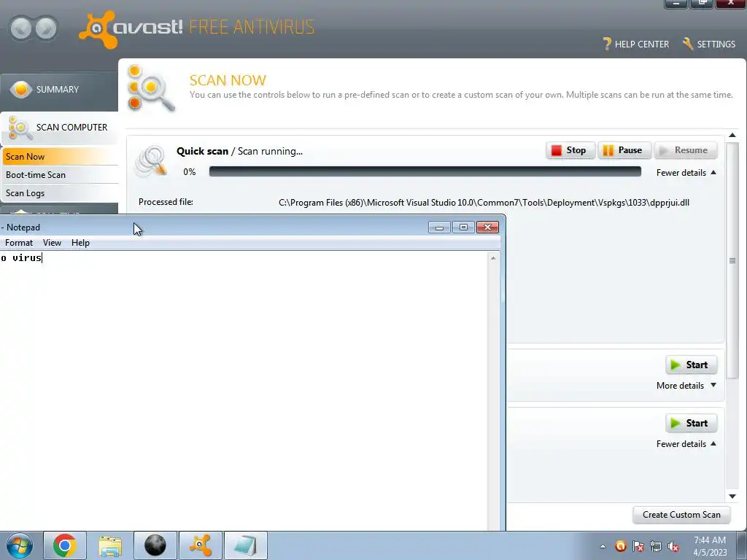The width and height of the screenshot is (747, 560).
Task: Click the Quick scan progress bar
Action: coord(425,171)
